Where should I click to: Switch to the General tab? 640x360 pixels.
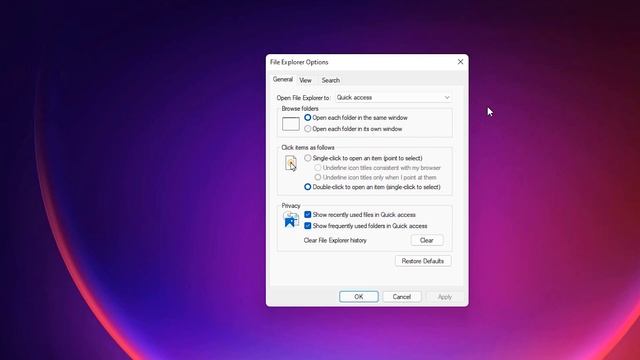[x=282, y=80]
